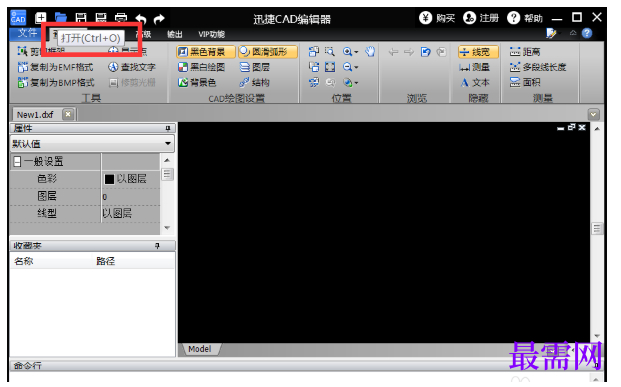Click the new file plus icon

(41, 17)
